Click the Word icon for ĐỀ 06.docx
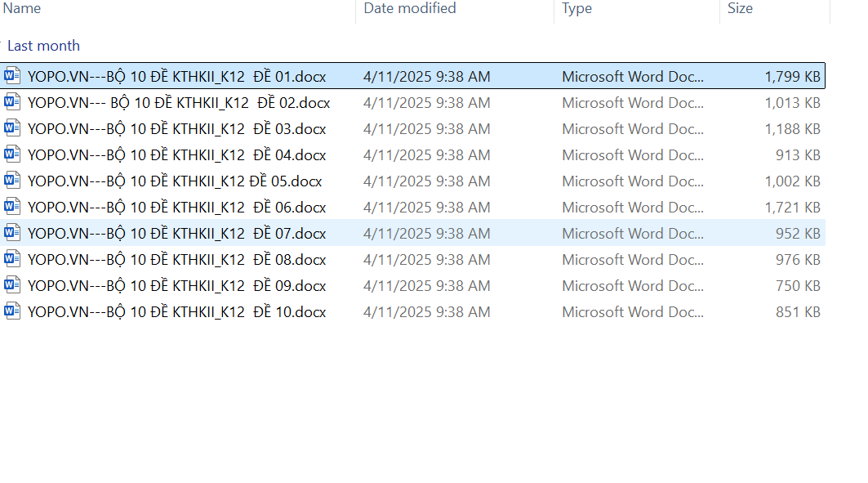Image resolution: width=868 pixels, height=483 pixels. pyautogui.click(x=12, y=207)
